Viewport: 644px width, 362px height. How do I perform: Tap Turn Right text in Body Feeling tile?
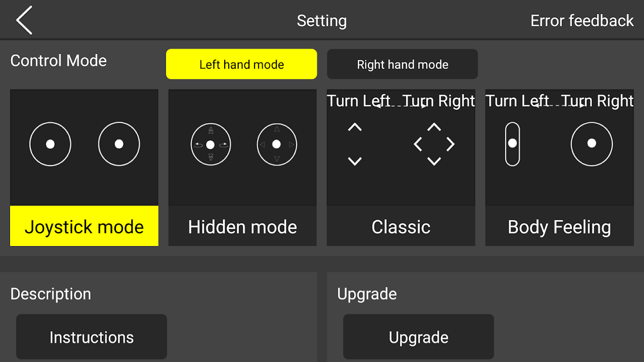coord(597,101)
